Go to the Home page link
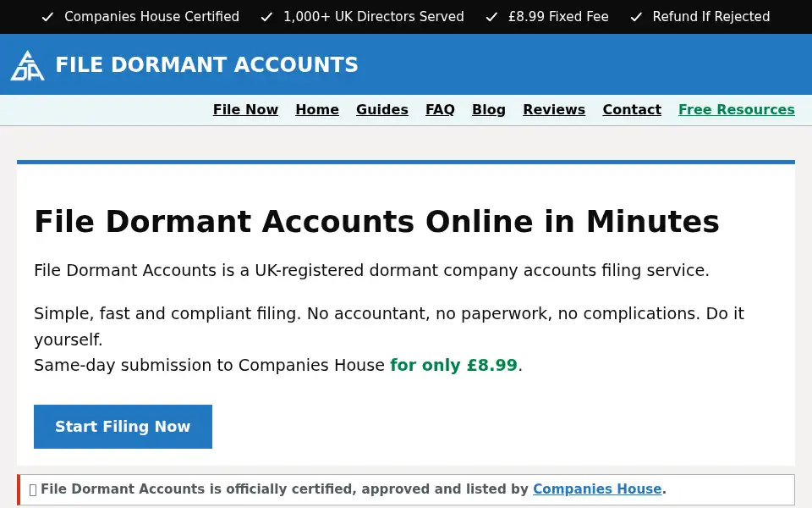The width and height of the screenshot is (812, 508). (317, 110)
